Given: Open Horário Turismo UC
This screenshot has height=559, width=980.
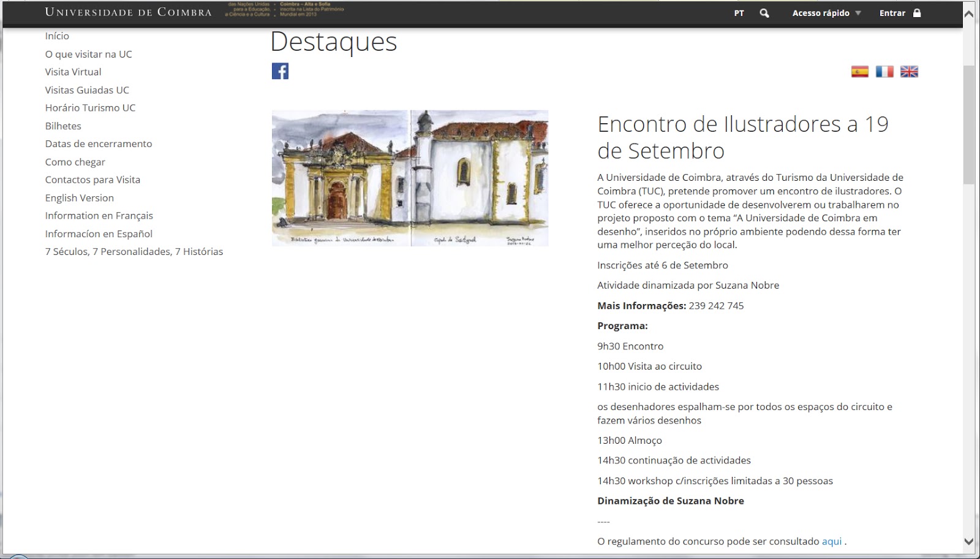Looking at the screenshot, I should 90,108.
